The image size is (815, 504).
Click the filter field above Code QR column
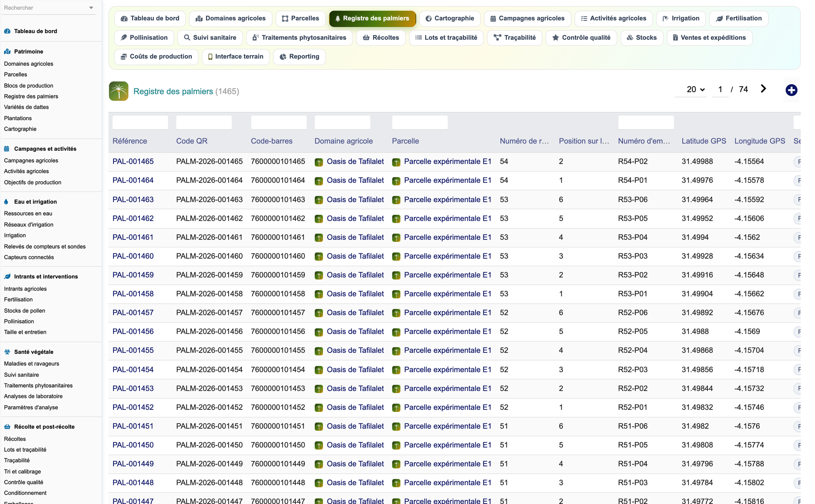pyautogui.click(x=204, y=122)
